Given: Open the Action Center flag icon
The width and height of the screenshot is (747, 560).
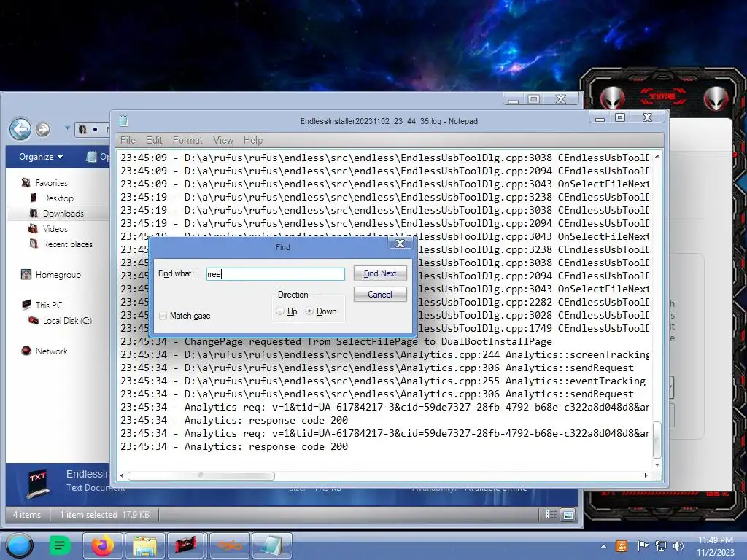Looking at the screenshot, I should 643,545.
